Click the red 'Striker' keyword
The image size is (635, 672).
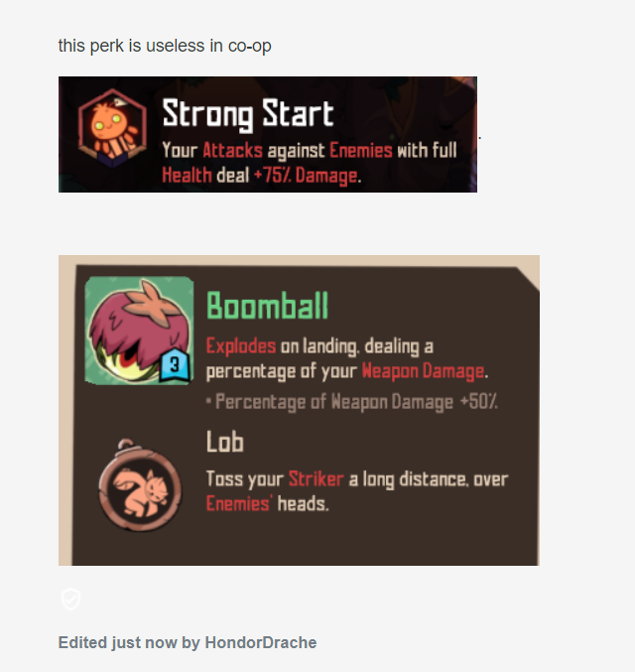point(316,478)
